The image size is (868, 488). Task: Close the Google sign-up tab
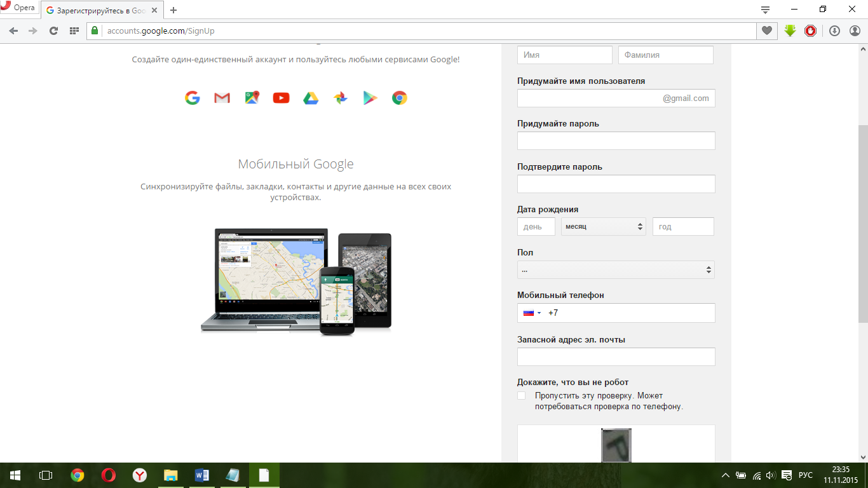tap(154, 10)
